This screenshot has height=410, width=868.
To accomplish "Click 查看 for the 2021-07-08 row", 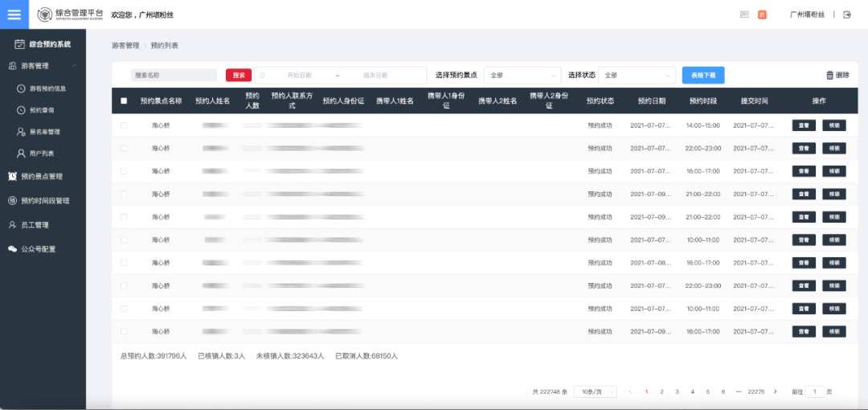I will point(804,263).
